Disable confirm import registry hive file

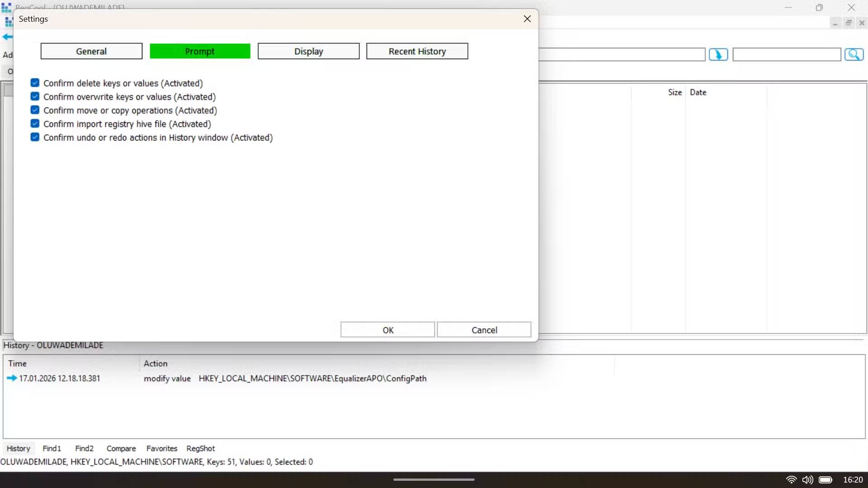pyautogui.click(x=35, y=123)
